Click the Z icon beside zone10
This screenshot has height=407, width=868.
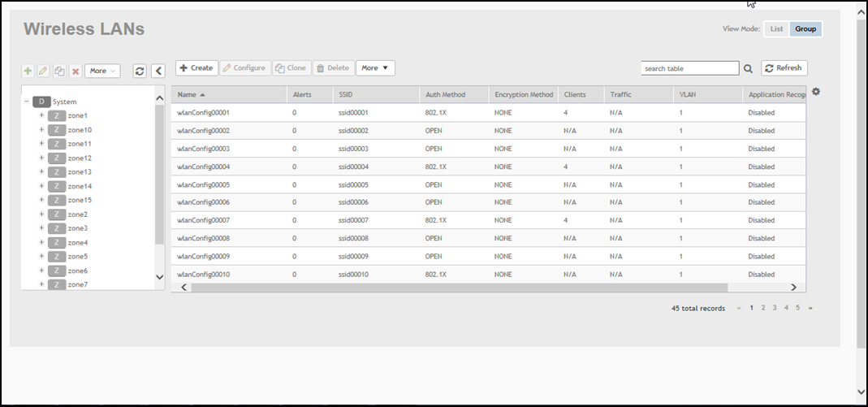57,130
